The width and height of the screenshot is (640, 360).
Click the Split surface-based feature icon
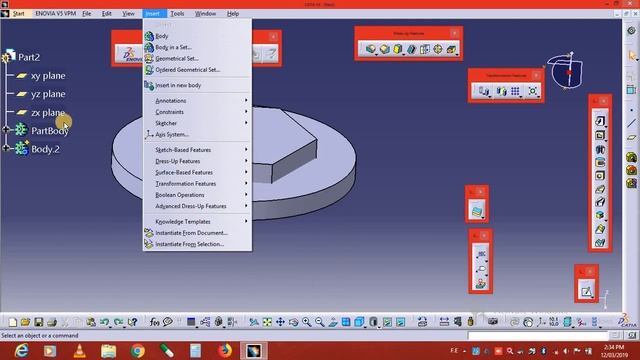point(477,211)
